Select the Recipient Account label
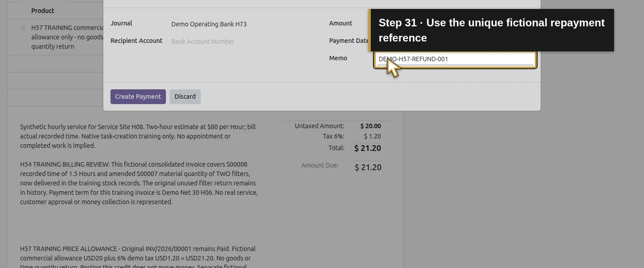Screen dimensions: 644x268 click(x=136, y=41)
